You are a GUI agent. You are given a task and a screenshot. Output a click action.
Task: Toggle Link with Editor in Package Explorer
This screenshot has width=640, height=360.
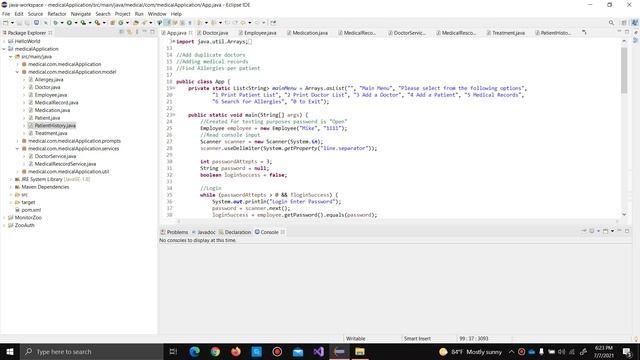pyautogui.click(x=129, y=32)
